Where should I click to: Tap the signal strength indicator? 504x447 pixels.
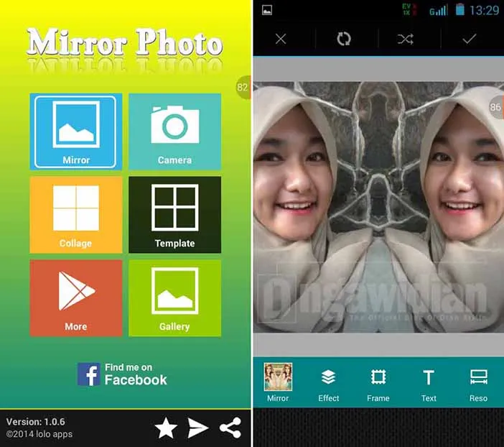[439, 10]
